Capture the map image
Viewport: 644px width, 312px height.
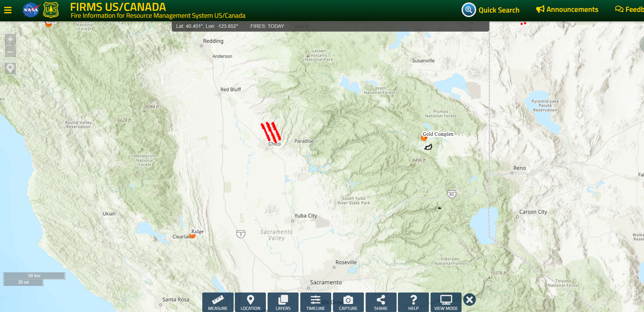point(348,302)
